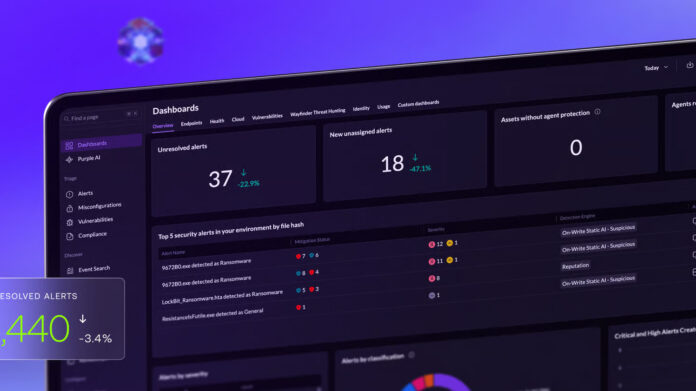
Task: Open Event Search label in sidebar
Action: coord(94,269)
